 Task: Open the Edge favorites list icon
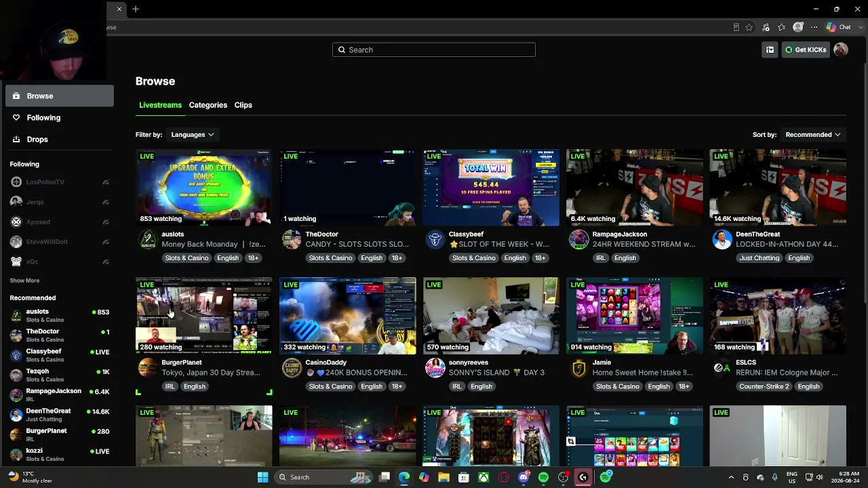coord(782,27)
